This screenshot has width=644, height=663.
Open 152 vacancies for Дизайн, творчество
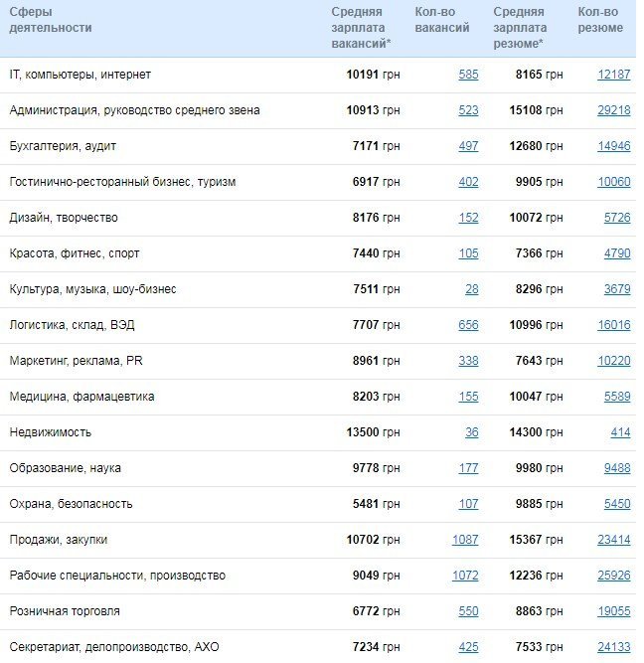pos(468,218)
